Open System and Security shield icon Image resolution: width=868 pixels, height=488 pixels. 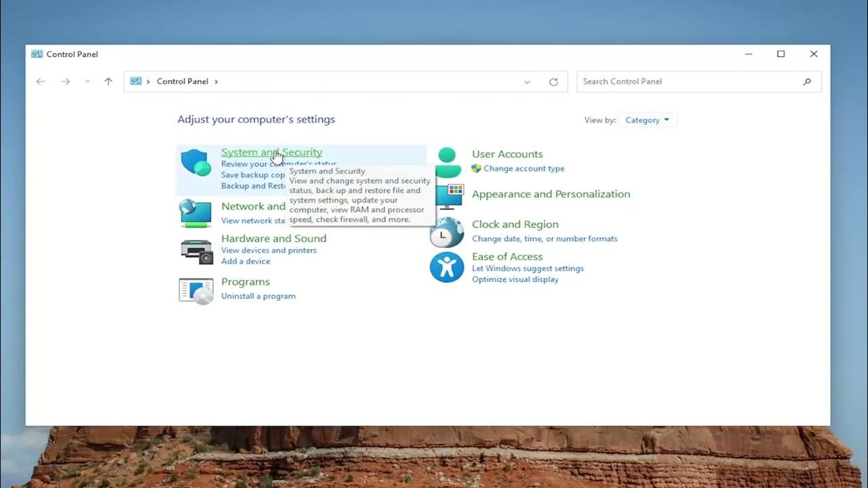(196, 163)
